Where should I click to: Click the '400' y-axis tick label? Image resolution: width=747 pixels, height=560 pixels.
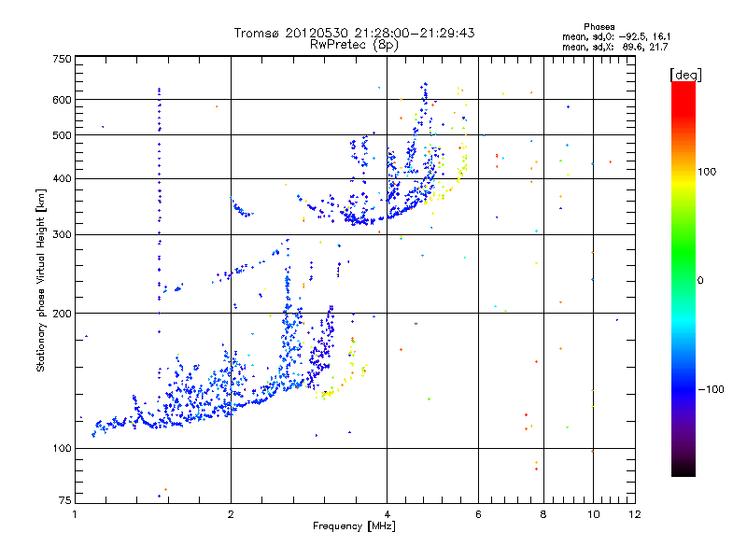[x=63, y=178]
